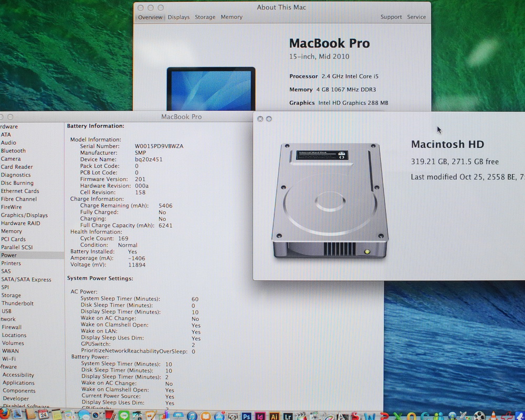The height and width of the screenshot is (420, 525).
Task: Select Fibre Channel in the sidebar
Action: click(19, 199)
